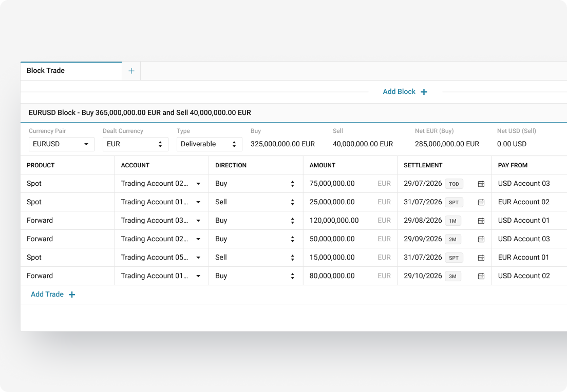Click the 2M tenor badge
The image size is (567, 392).
[x=453, y=239]
